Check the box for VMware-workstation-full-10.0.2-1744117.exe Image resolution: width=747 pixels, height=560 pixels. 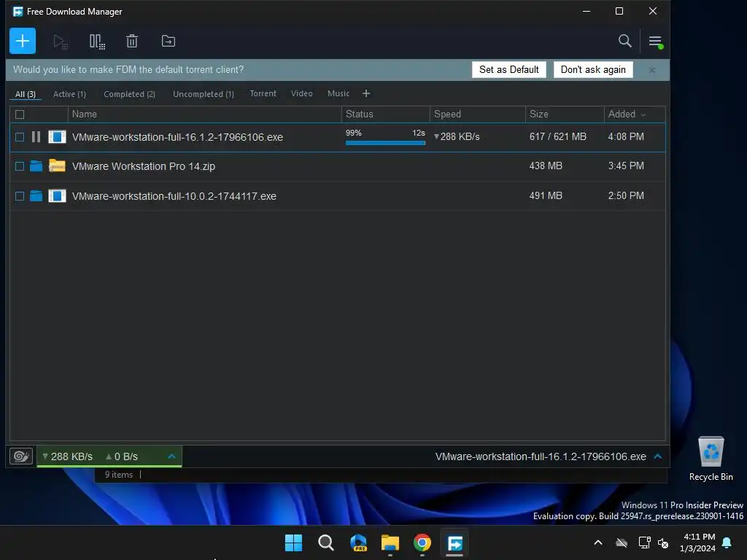click(x=20, y=196)
